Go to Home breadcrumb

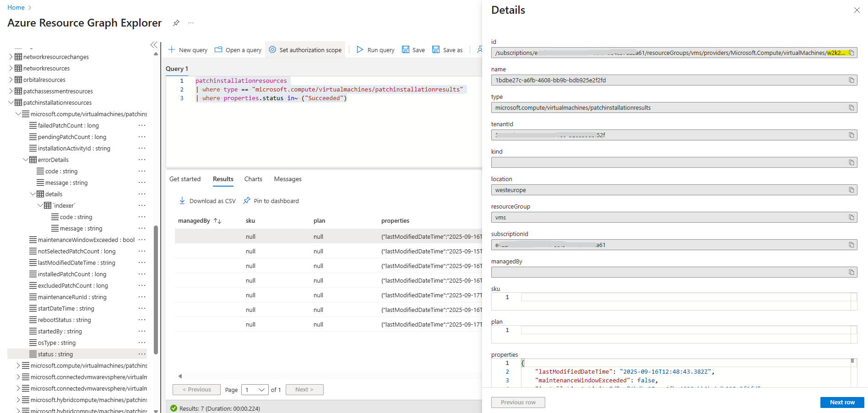click(x=16, y=7)
